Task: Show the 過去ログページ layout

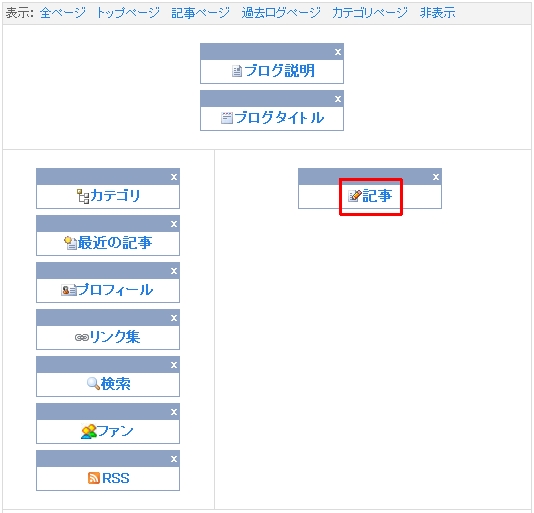Action: coord(281,13)
